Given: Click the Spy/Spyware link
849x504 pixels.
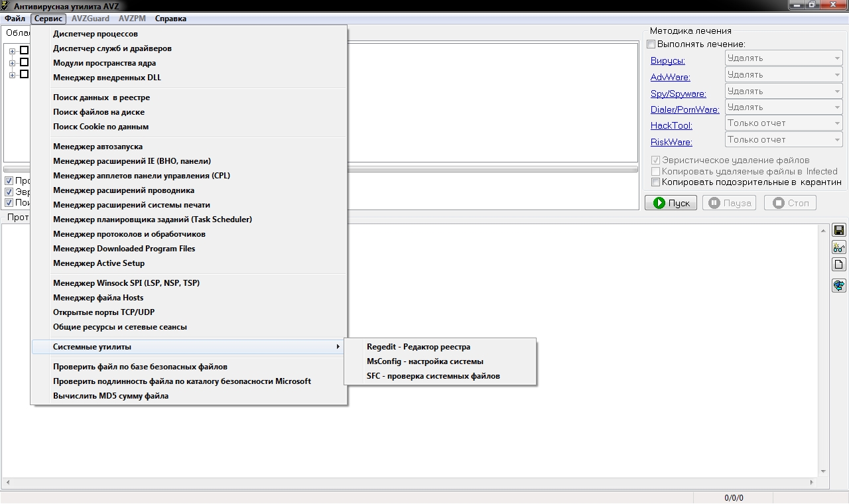Looking at the screenshot, I should [679, 94].
